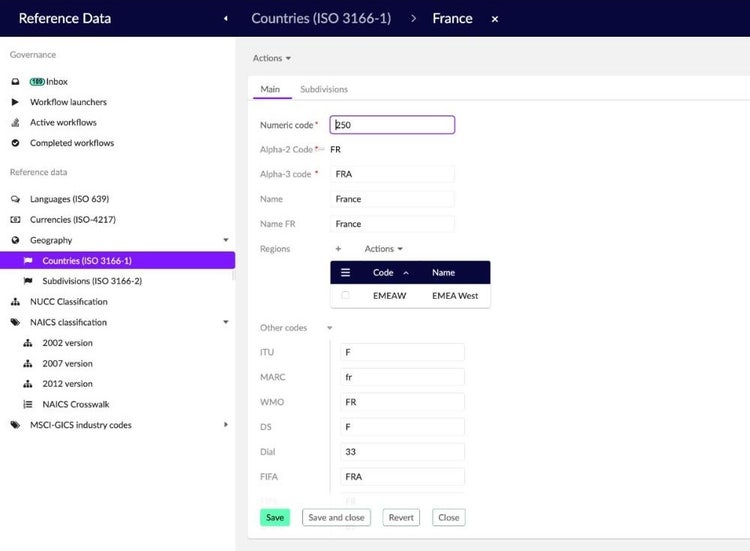Switch to the Subdivisions tab
This screenshot has height=551, width=750.
tap(324, 89)
